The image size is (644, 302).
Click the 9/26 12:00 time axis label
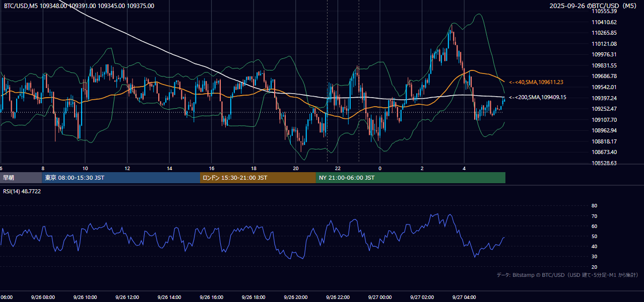coord(127,297)
